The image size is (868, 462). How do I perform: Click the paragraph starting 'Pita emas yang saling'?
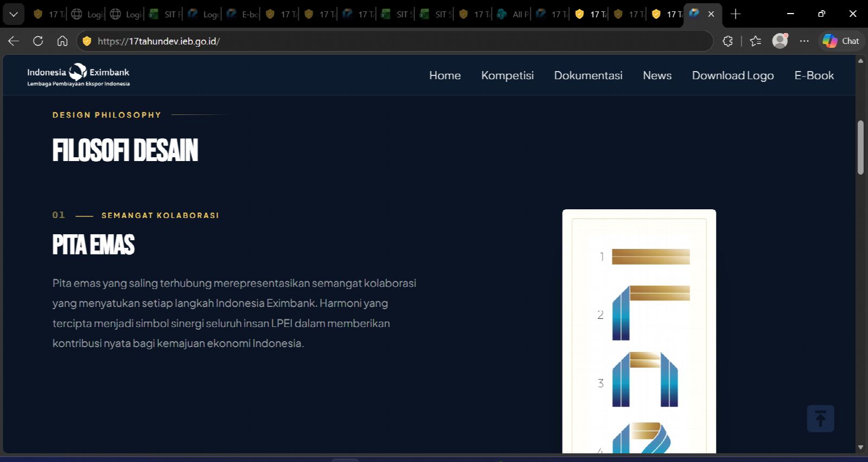click(234, 313)
